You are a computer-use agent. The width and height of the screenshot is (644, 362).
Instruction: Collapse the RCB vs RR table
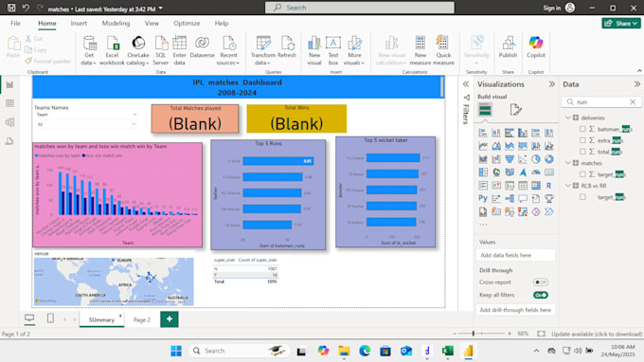(x=568, y=186)
